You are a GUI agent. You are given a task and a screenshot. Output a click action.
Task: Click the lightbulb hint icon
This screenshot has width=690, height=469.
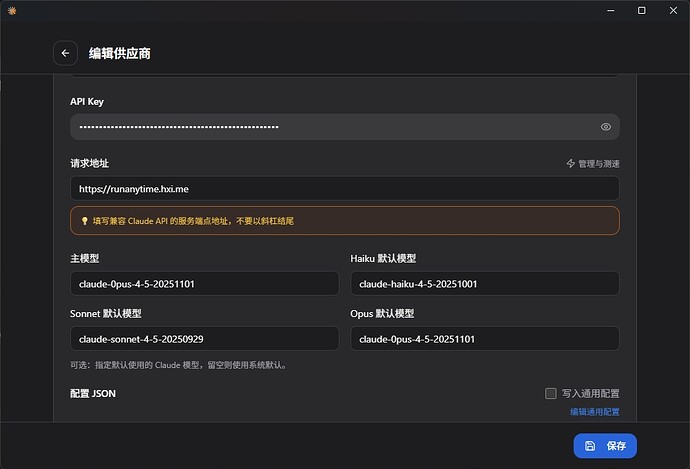click(x=84, y=221)
